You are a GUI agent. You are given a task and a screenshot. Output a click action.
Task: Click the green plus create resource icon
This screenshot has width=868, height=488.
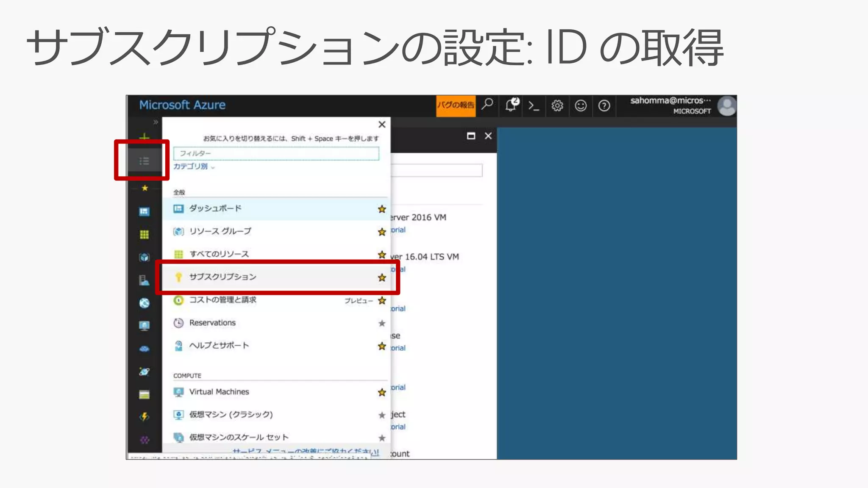(x=144, y=136)
